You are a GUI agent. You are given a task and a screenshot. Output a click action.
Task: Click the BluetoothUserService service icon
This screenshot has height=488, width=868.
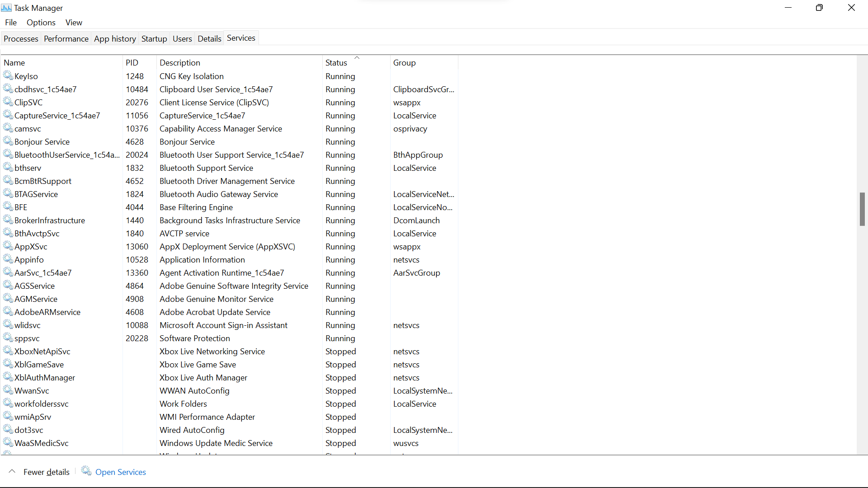8,154
